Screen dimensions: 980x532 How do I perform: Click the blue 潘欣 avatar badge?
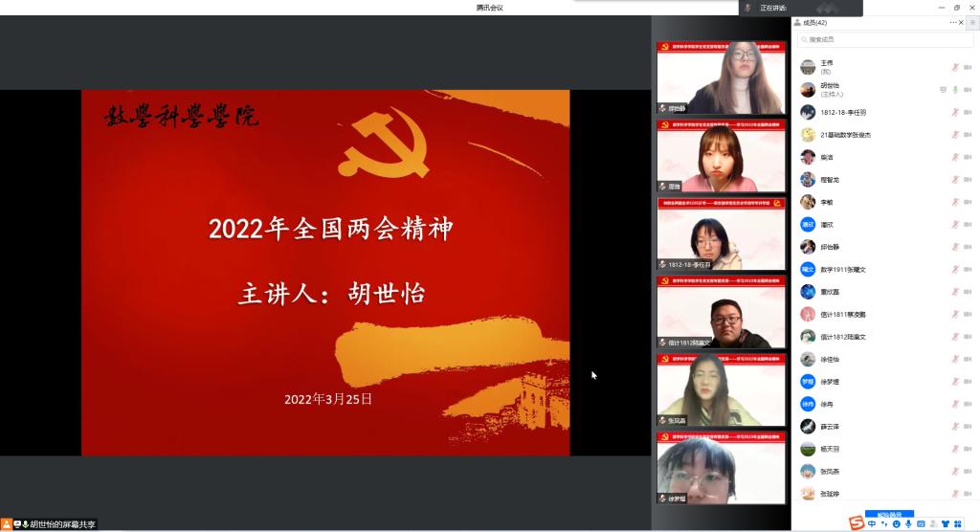point(808,225)
